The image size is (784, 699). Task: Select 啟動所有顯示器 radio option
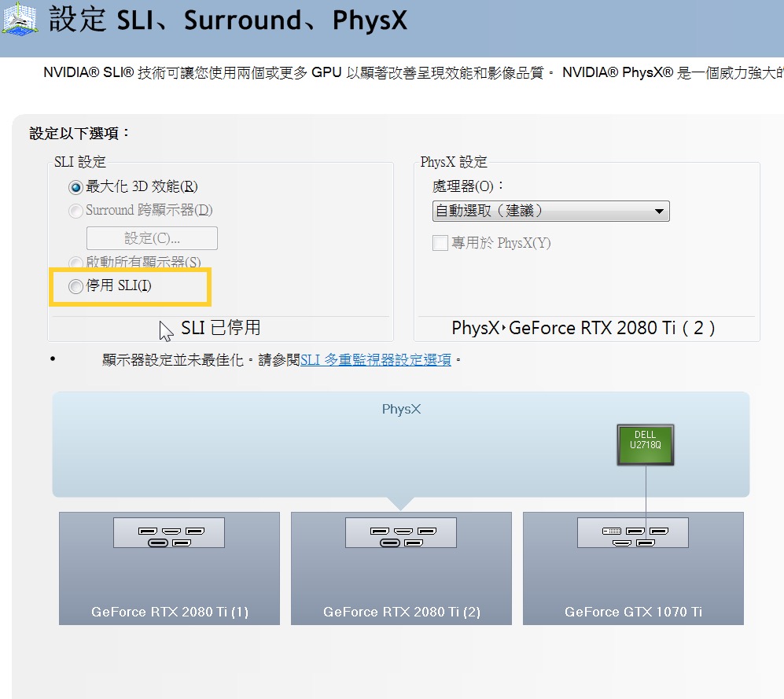tap(75, 263)
